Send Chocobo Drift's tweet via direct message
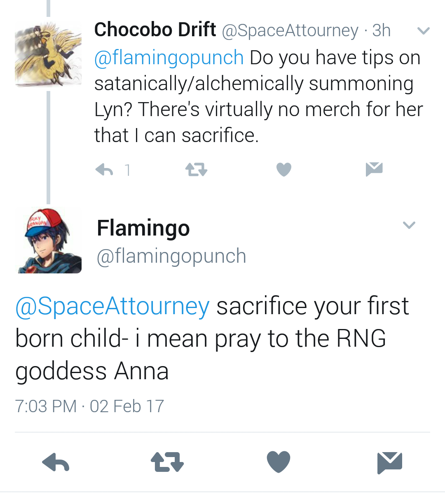This screenshot has width=445, height=504. 374,169
